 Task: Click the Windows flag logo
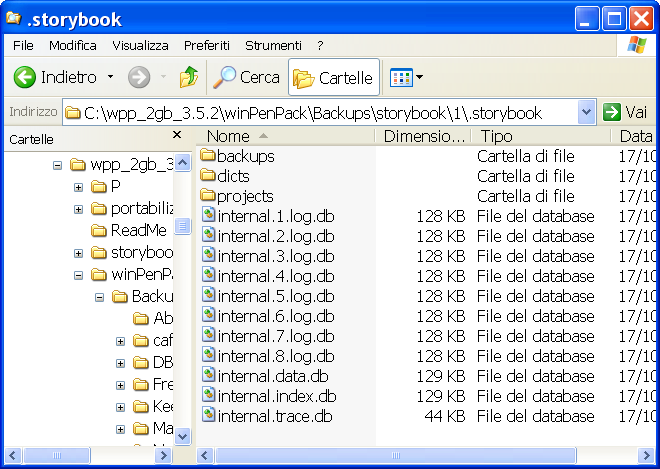(636, 45)
